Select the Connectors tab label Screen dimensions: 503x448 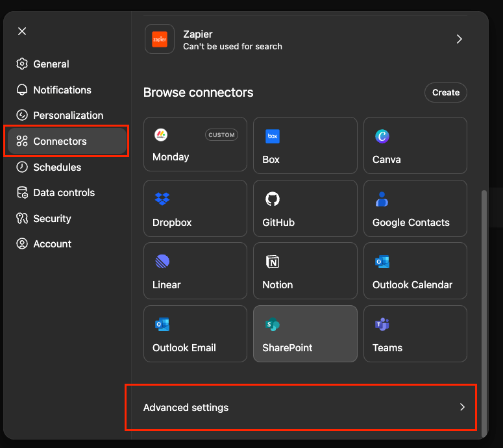tap(60, 141)
